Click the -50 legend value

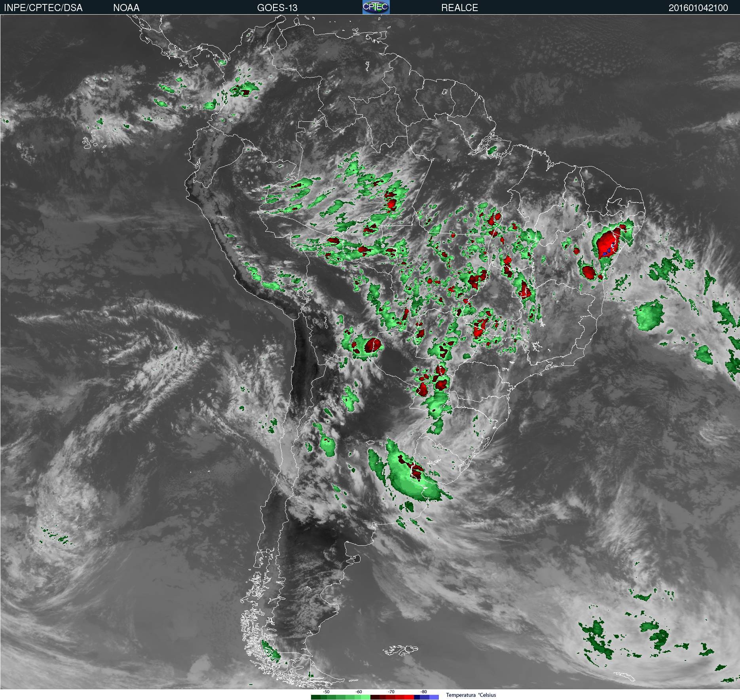pyautogui.click(x=326, y=692)
